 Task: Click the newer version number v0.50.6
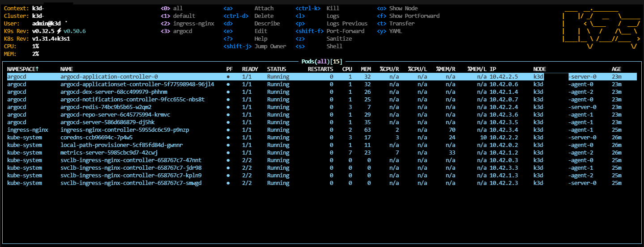click(74, 31)
